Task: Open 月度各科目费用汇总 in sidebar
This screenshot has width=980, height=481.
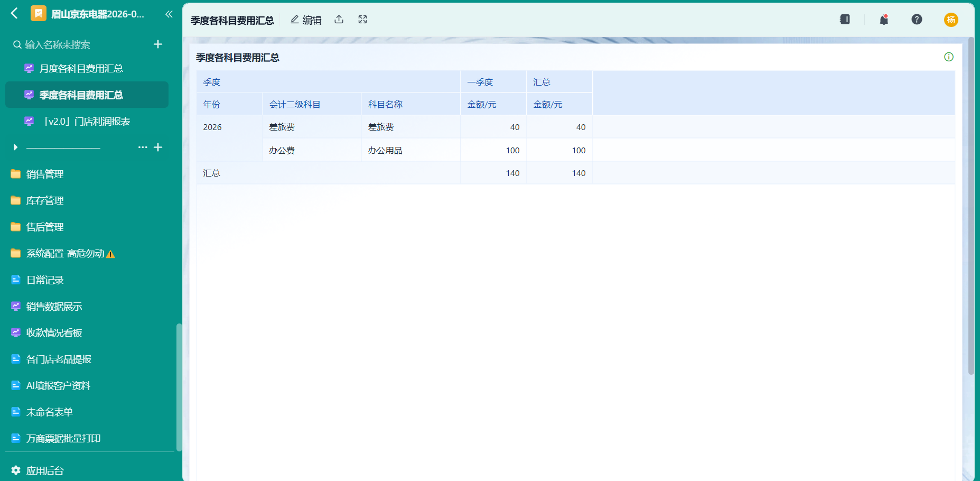Action: (x=87, y=68)
